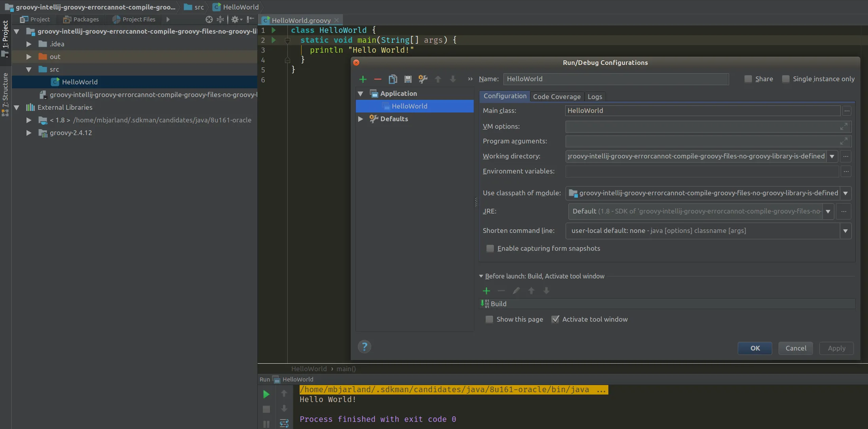The image size is (868, 429).
Task: Copy the selected run configuration
Action: (x=393, y=79)
